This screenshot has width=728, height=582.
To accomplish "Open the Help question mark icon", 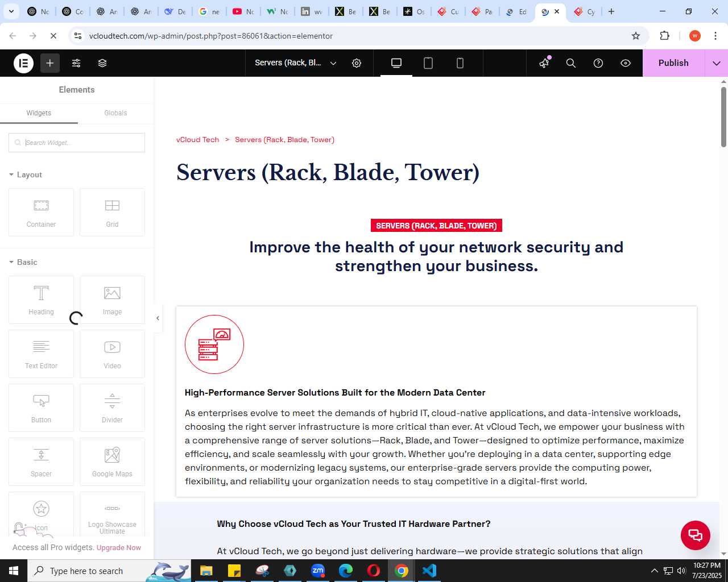I will [598, 63].
